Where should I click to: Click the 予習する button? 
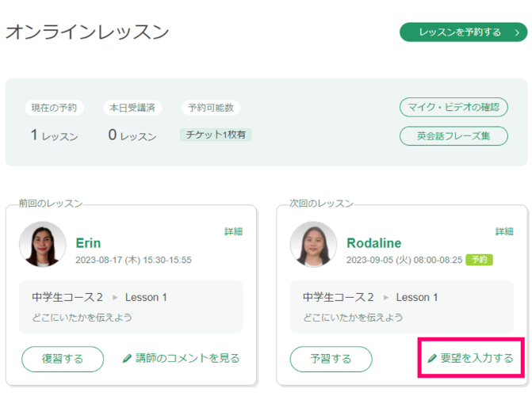pos(331,359)
